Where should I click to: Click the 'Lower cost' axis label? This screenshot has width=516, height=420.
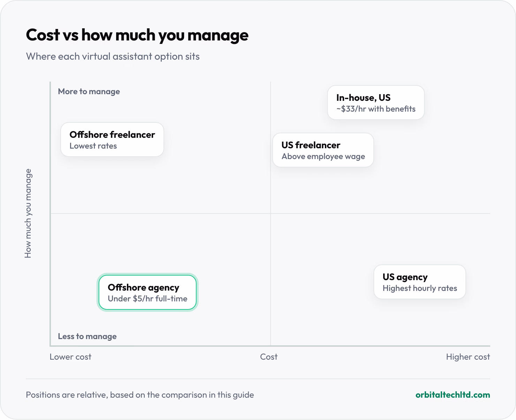(70, 357)
